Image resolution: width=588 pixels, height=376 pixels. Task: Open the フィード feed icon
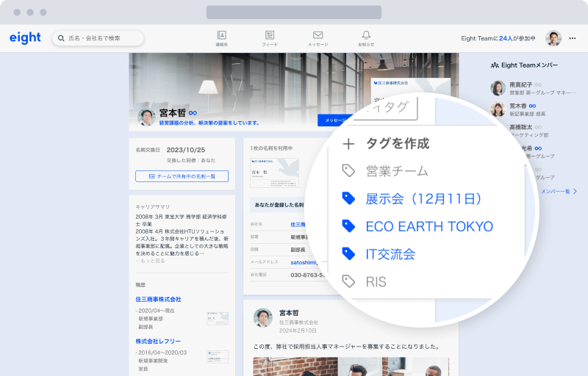[x=270, y=37]
